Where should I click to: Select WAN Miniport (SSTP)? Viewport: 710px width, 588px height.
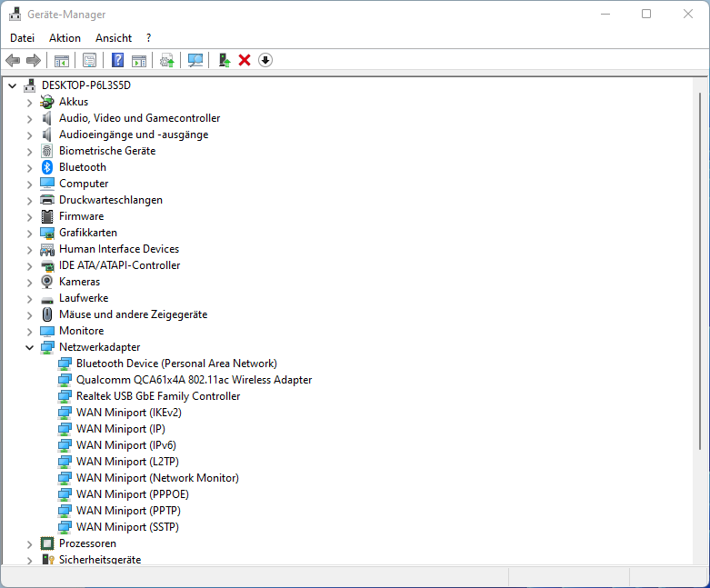(127, 527)
